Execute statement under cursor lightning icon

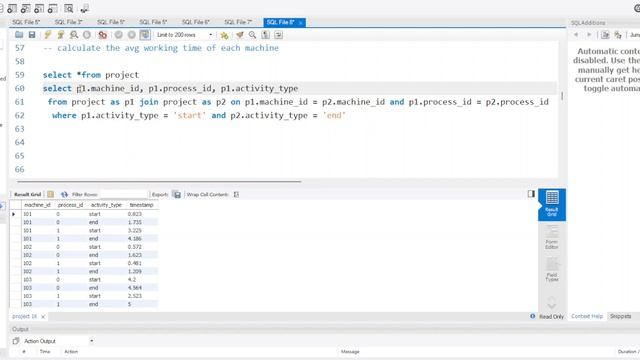point(61,35)
